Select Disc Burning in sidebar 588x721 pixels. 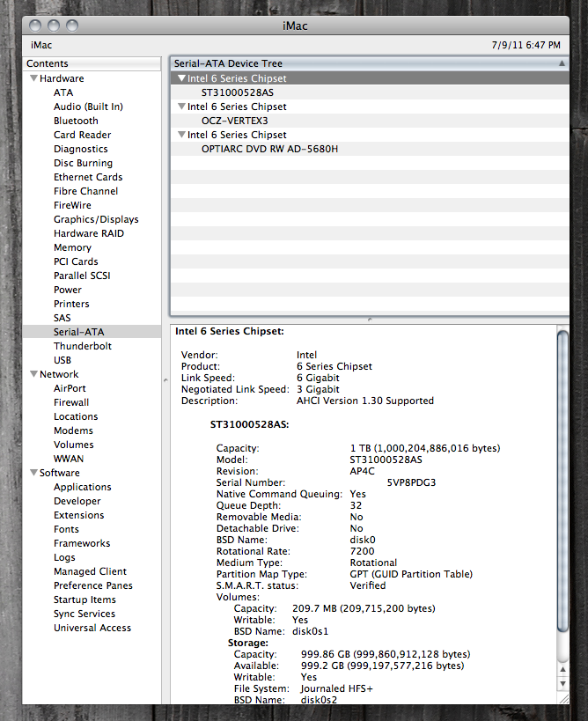coord(83,163)
